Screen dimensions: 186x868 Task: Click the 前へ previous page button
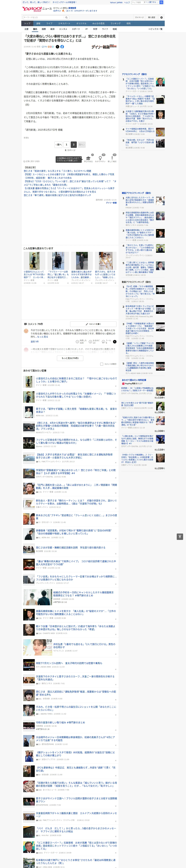(x=58, y=144)
